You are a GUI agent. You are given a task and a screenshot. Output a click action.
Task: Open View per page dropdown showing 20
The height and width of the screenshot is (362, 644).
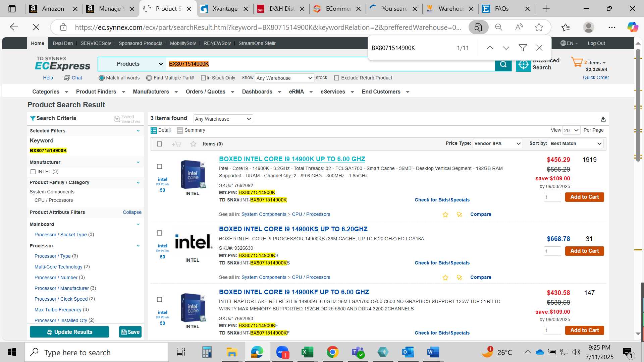[572, 130]
